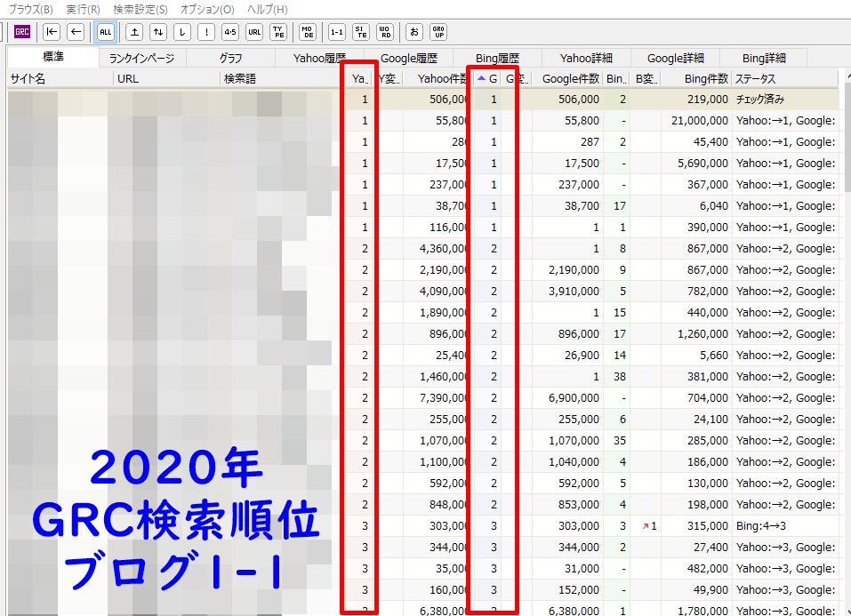Click the URL toolbar icon

pyautogui.click(x=254, y=32)
